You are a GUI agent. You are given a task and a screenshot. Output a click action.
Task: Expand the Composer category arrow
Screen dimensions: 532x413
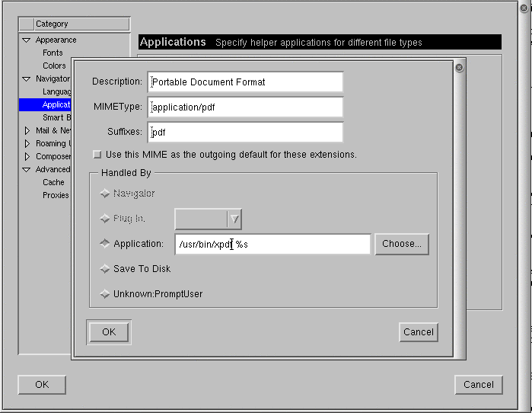pos(27,157)
